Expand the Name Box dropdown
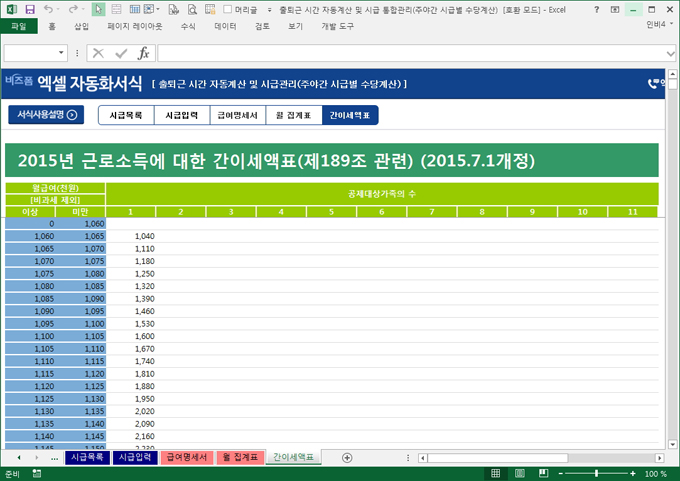 click(62, 53)
